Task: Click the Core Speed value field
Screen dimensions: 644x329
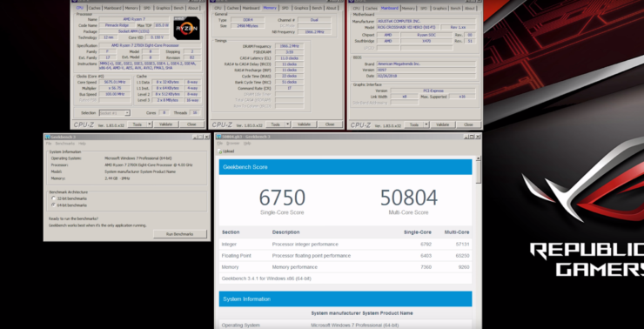Action: [115, 82]
